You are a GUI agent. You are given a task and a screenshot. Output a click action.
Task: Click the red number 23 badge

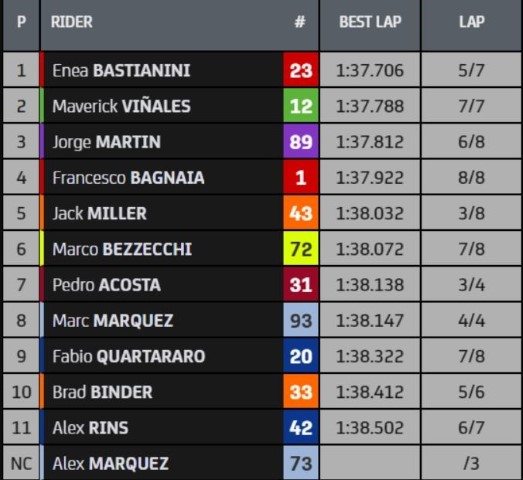point(301,70)
